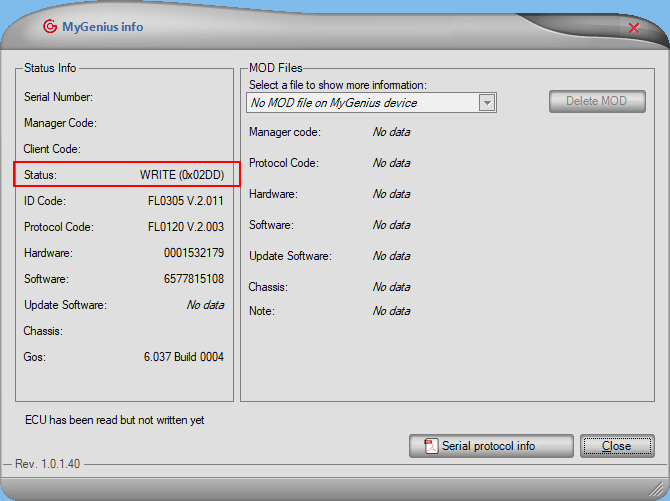This screenshot has width=670, height=501.
Task: Click 'No data' next to MOD Protocol Code
Action: pos(391,163)
